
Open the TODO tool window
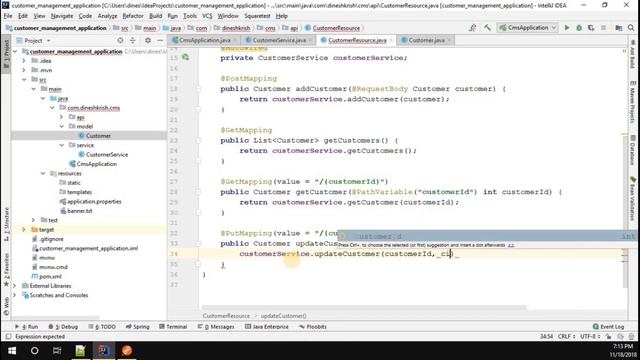tap(102, 327)
